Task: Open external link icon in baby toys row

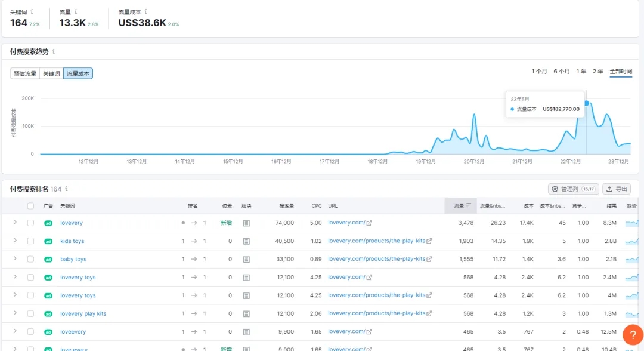Action: [429, 259]
